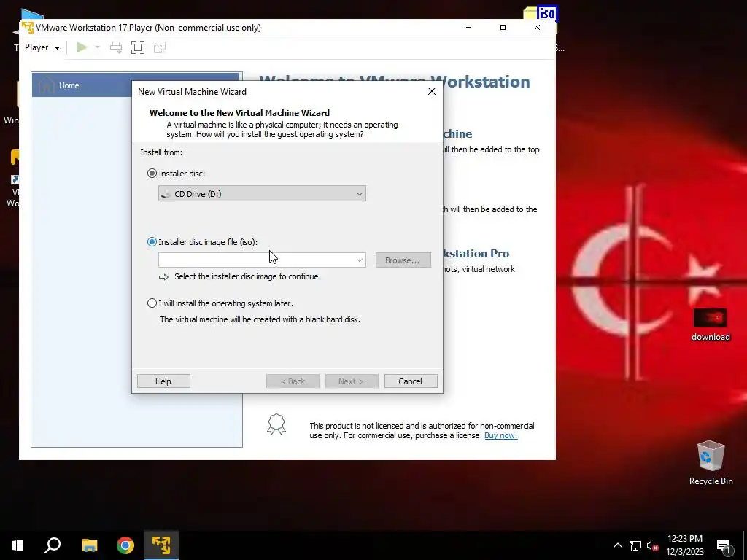Screen dimensions: 747x560
Task: Click the green Power On play icon
Action: 82,47
